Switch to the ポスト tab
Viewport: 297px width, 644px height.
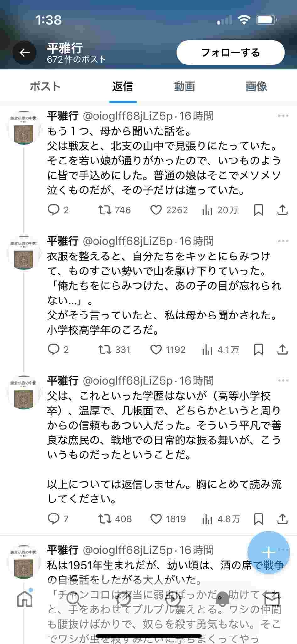point(45,86)
